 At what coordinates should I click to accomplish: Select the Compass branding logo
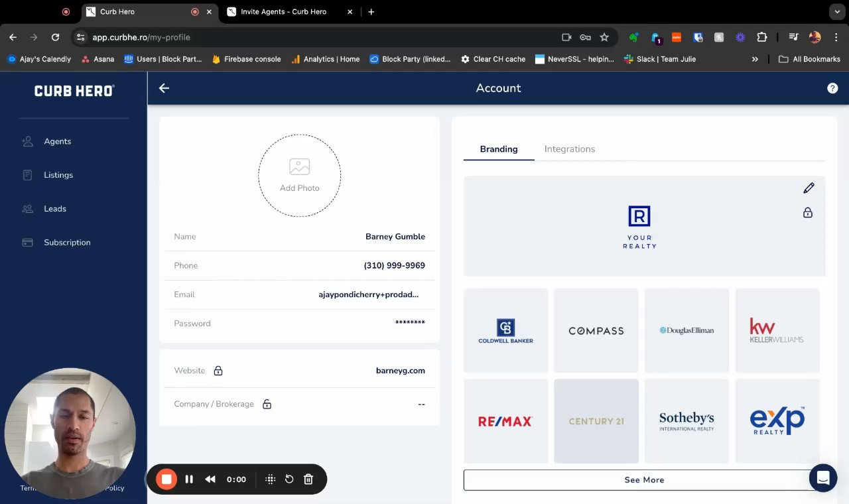click(596, 330)
